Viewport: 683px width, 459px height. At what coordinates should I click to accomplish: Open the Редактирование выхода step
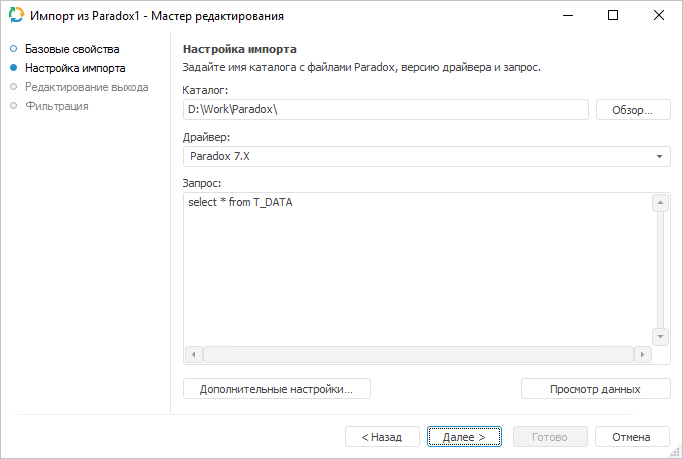(86, 87)
